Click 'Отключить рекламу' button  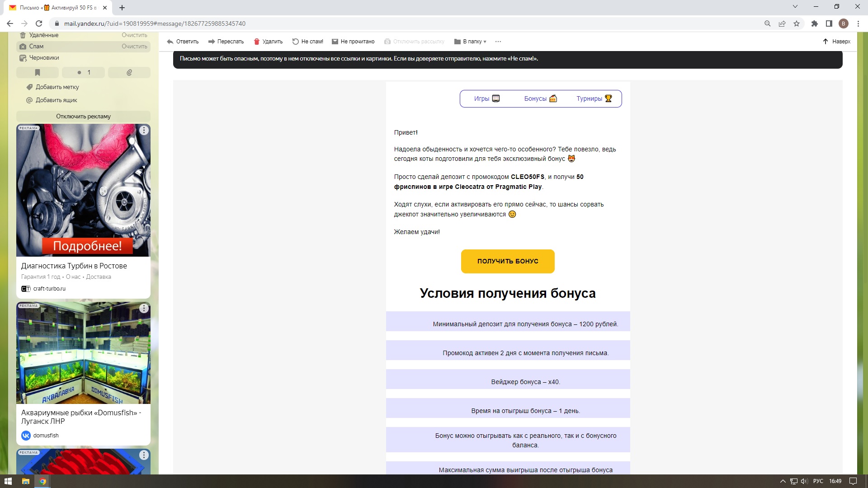pyautogui.click(x=83, y=116)
